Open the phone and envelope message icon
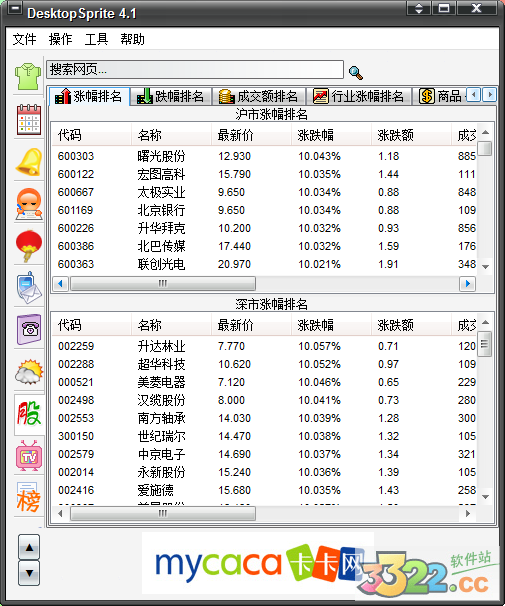This screenshot has width=505, height=606. [x=29, y=288]
